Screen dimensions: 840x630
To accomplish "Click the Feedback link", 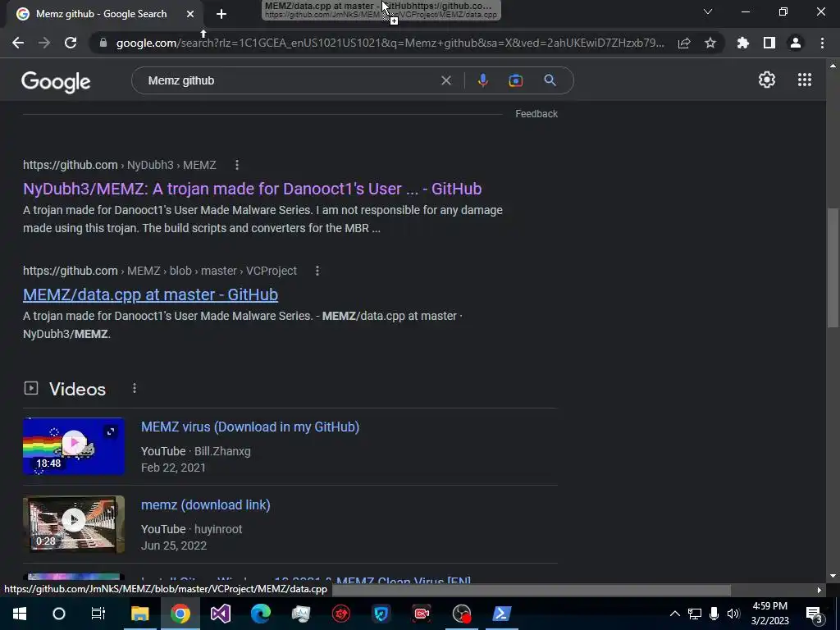I will click(x=536, y=113).
